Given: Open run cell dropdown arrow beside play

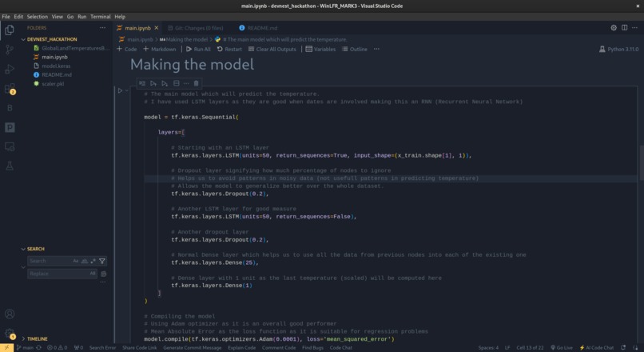Looking at the screenshot, I should point(127,90).
